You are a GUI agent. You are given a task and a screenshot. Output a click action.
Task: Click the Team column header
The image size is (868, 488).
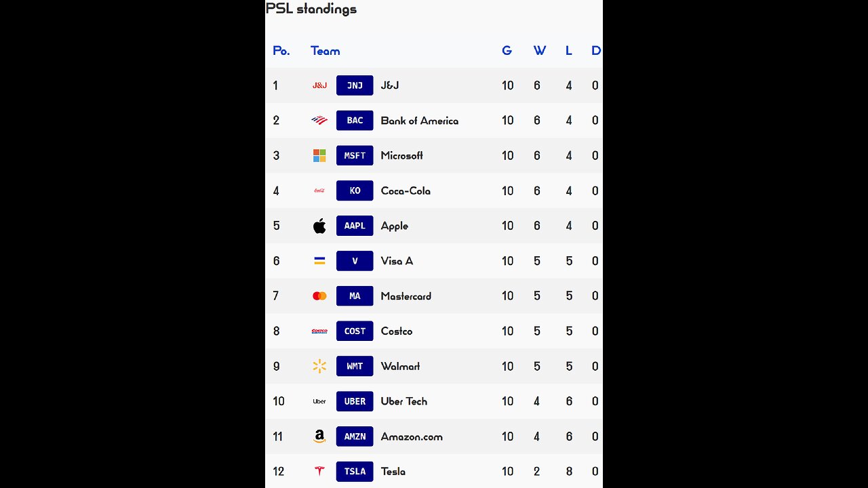325,51
